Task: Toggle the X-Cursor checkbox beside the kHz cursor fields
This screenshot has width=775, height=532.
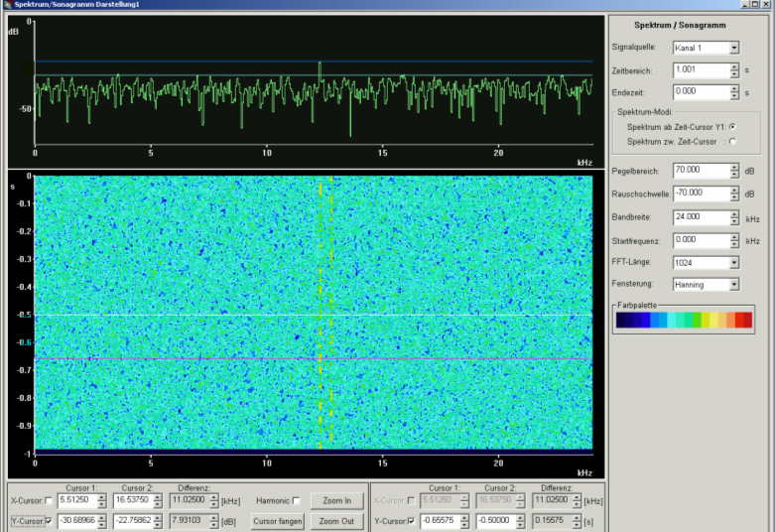Action: click(50, 501)
